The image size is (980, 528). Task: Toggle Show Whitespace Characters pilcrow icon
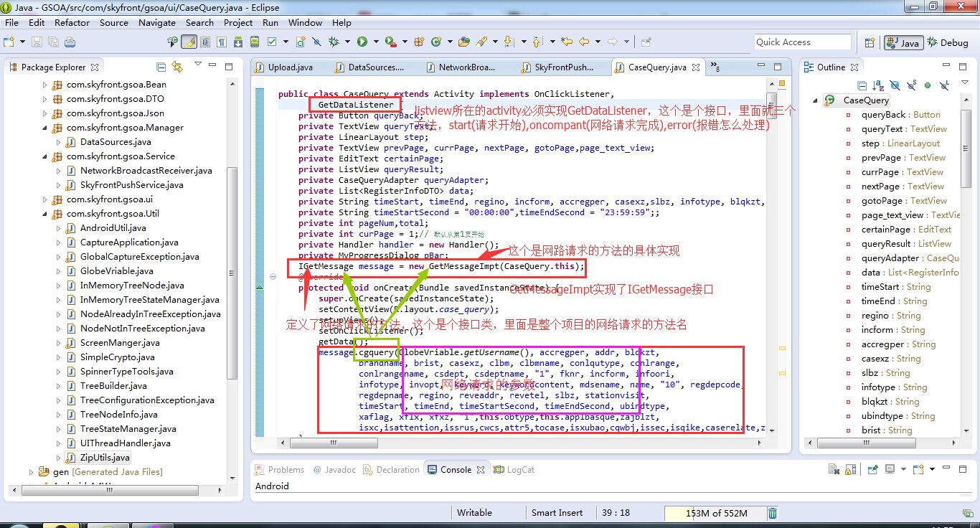(x=222, y=42)
